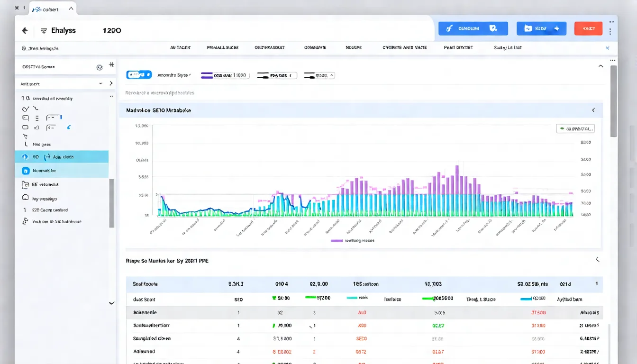Open the sidebar dropdown caret under the header

click(100, 83)
